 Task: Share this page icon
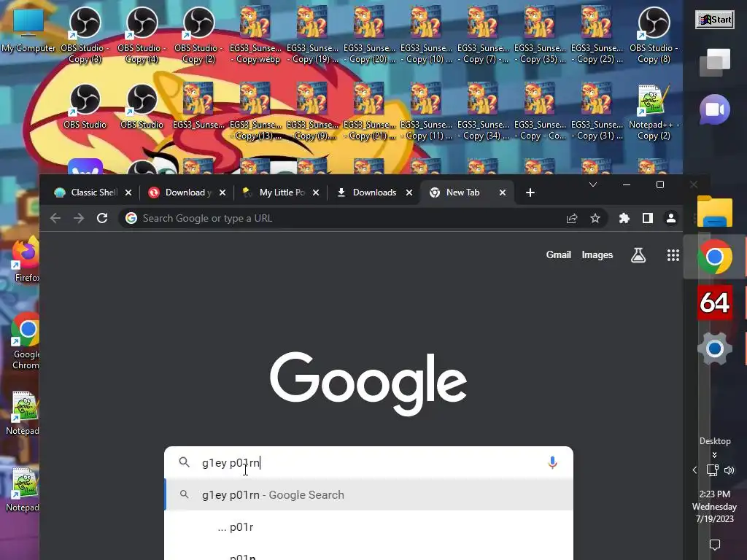pos(572,218)
